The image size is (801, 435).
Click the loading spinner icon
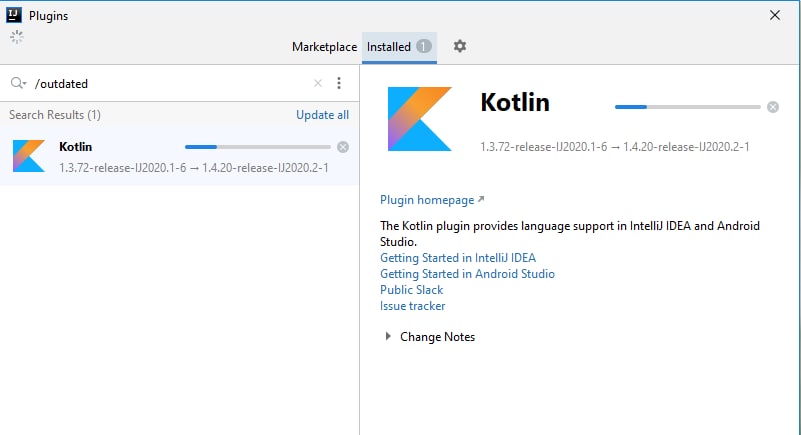coord(17,37)
